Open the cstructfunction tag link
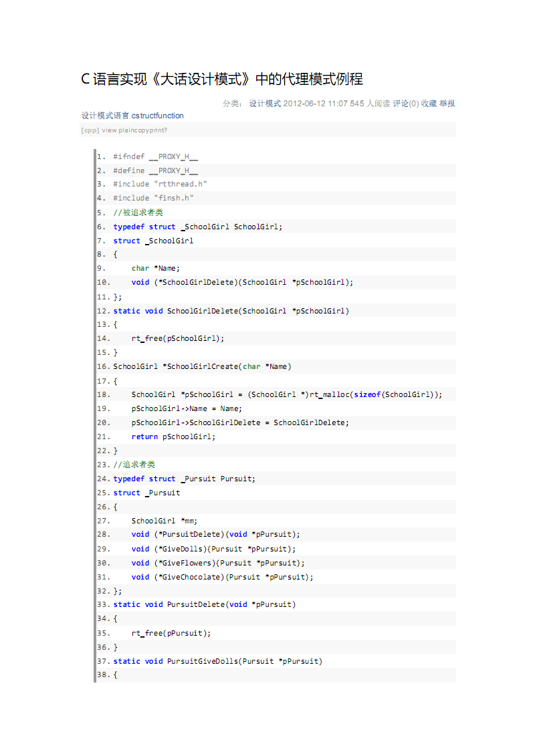The width and height of the screenshot is (535, 756). (x=158, y=116)
